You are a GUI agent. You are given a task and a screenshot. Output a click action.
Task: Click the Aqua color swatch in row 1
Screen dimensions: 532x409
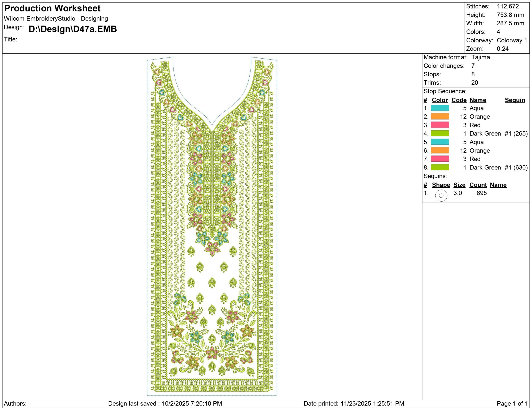click(440, 108)
